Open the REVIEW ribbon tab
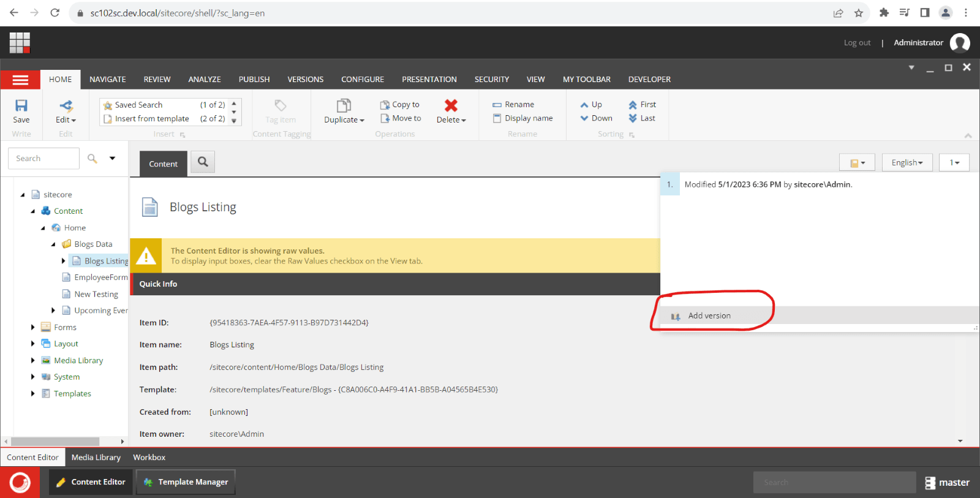 click(x=157, y=80)
